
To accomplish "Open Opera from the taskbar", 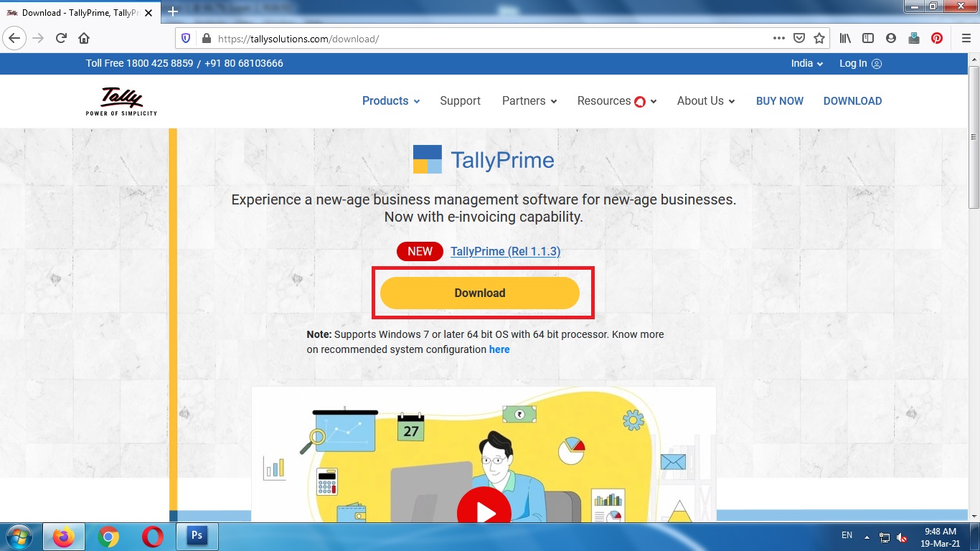I will pos(152,537).
